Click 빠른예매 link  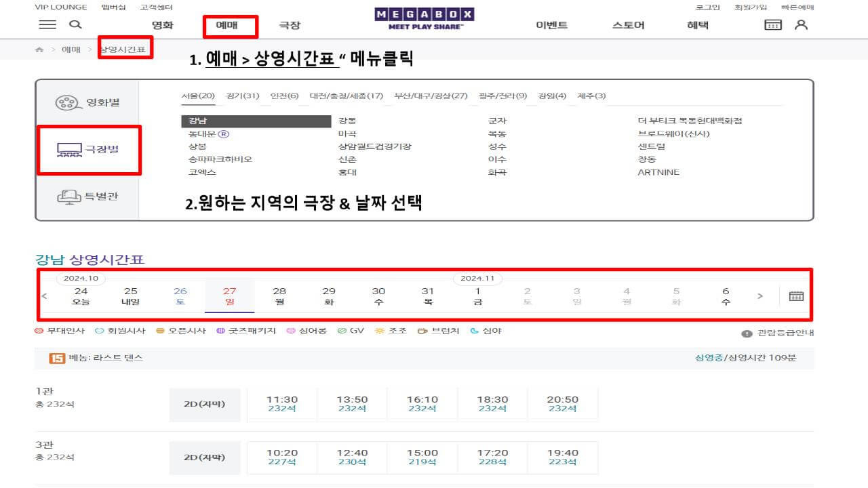pos(797,7)
